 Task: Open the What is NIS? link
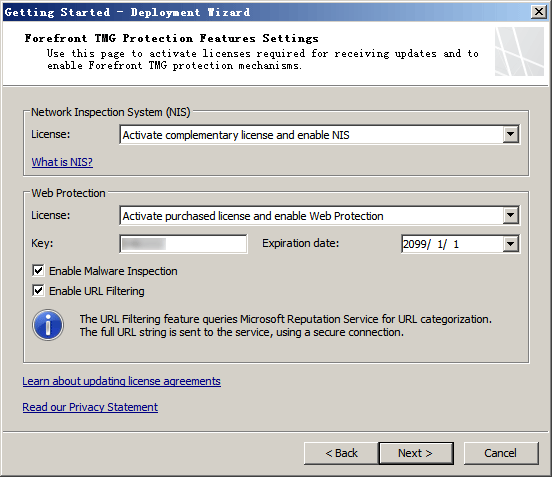[62, 162]
